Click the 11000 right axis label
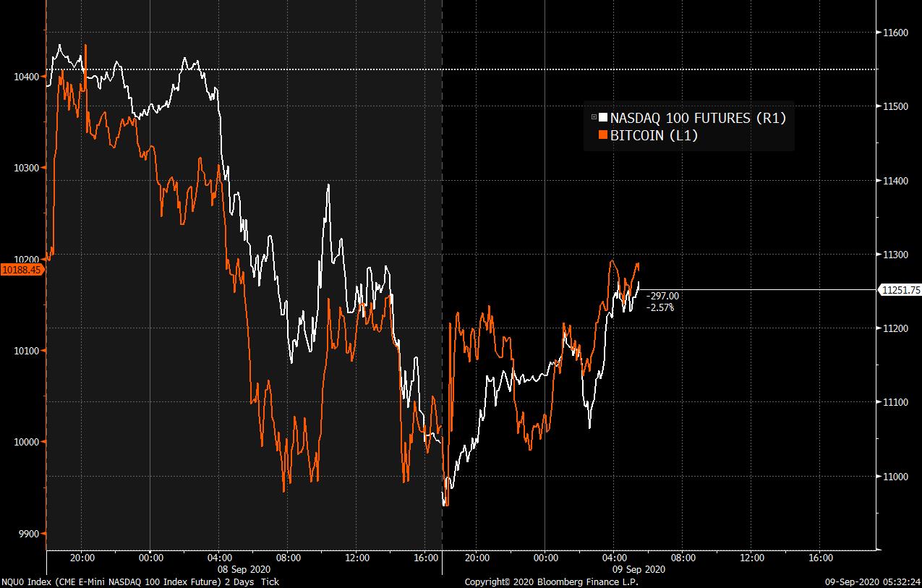 [x=895, y=476]
